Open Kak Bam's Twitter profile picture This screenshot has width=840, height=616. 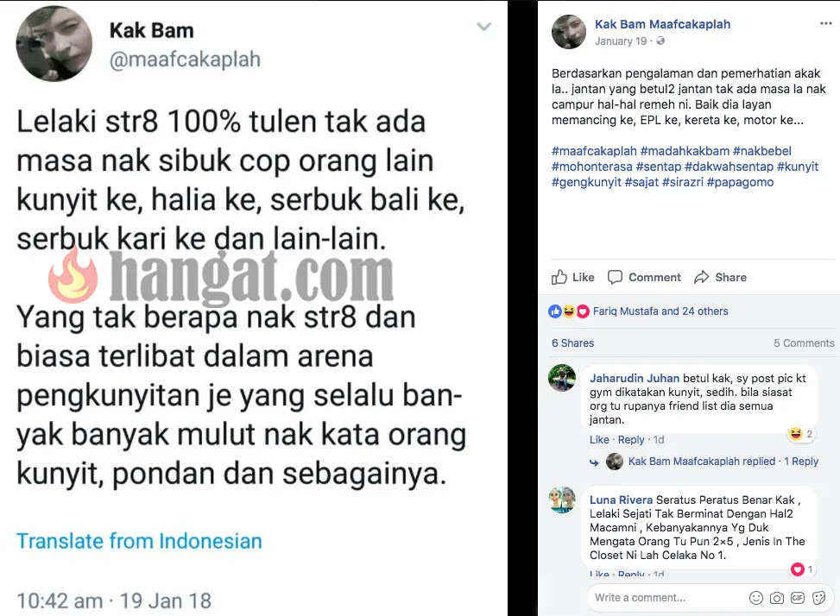pyautogui.click(x=54, y=43)
